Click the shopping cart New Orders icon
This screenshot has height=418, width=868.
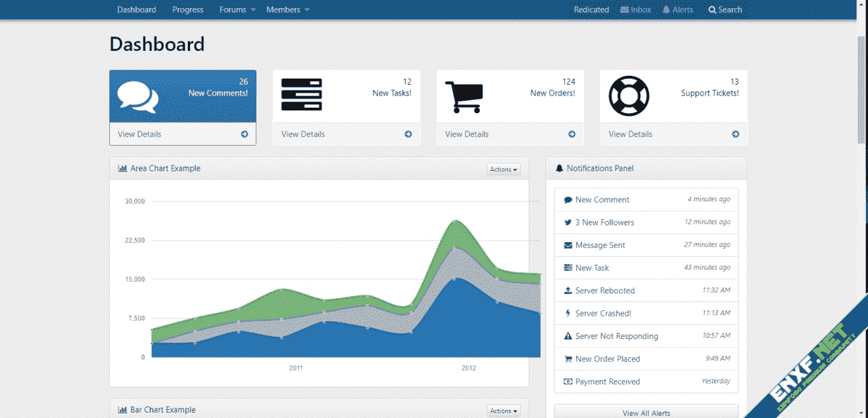coord(464,97)
